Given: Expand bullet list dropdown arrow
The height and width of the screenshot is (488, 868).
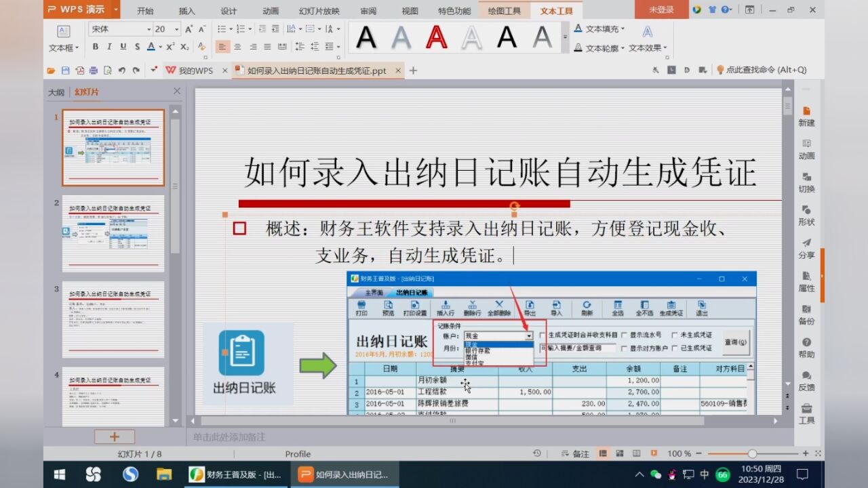Looking at the screenshot, I should tap(231, 29).
